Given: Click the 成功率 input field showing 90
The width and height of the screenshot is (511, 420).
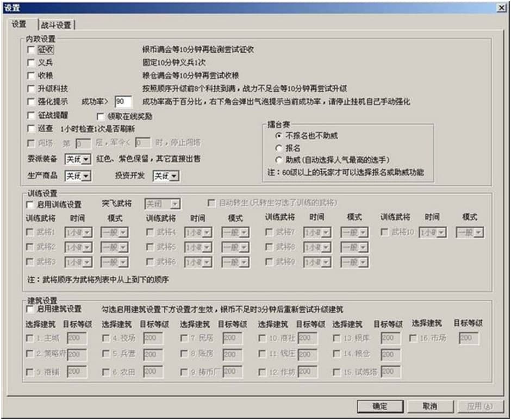Looking at the screenshot, I should coord(123,102).
